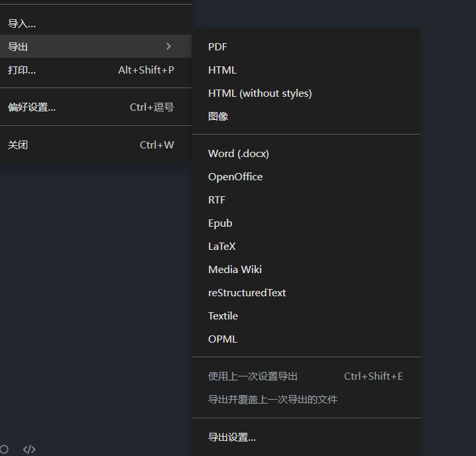Toggle source code mode icon
Viewport: 476px width, 456px height.
pos(29,449)
